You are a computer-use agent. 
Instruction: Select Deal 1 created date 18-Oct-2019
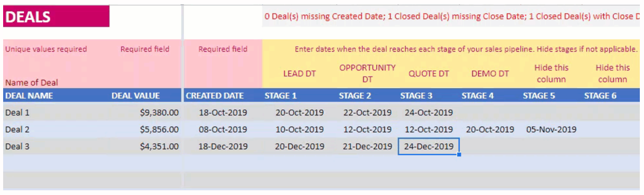pos(223,112)
